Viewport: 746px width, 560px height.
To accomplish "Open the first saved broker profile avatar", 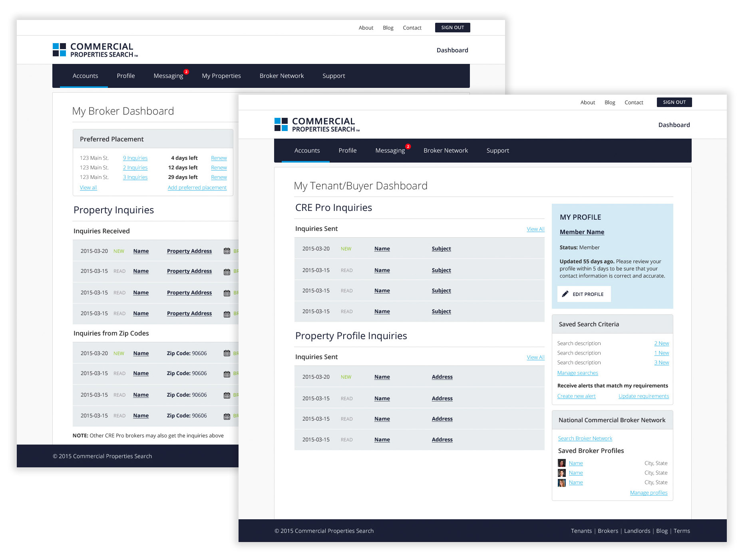I will pyautogui.click(x=561, y=463).
